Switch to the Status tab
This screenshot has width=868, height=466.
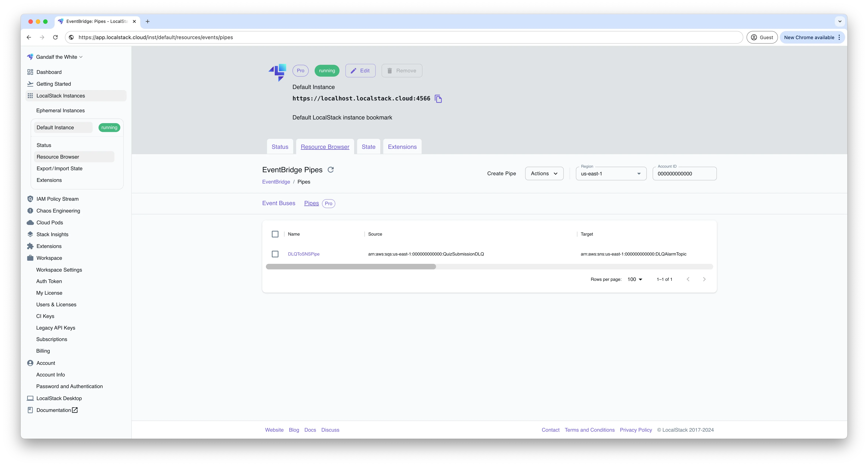click(280, 146)
